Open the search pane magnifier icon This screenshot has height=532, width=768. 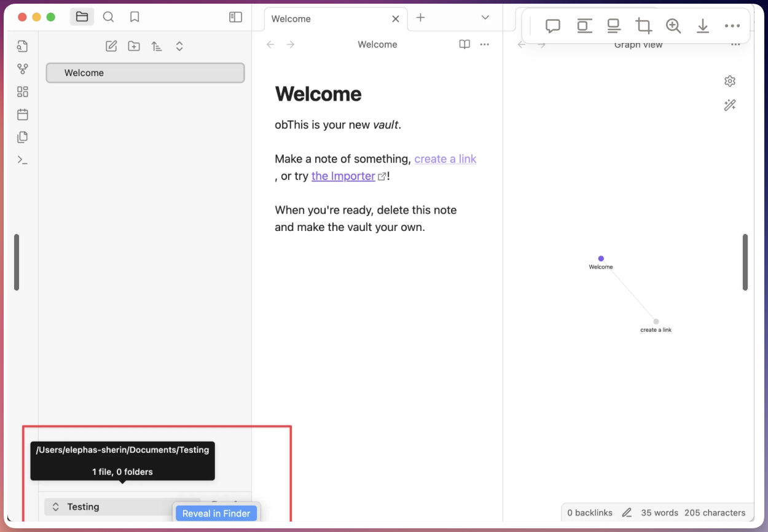[108, 17]
